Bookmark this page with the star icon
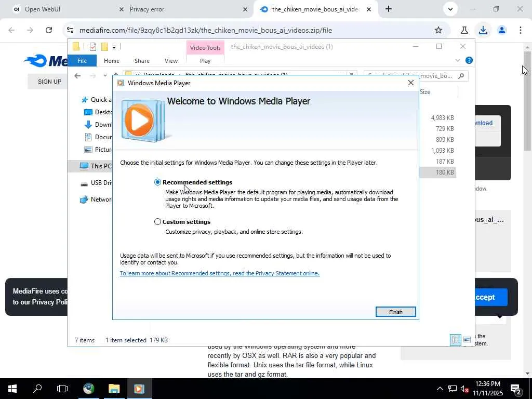The image size is (532, 399). coord(438,30)
